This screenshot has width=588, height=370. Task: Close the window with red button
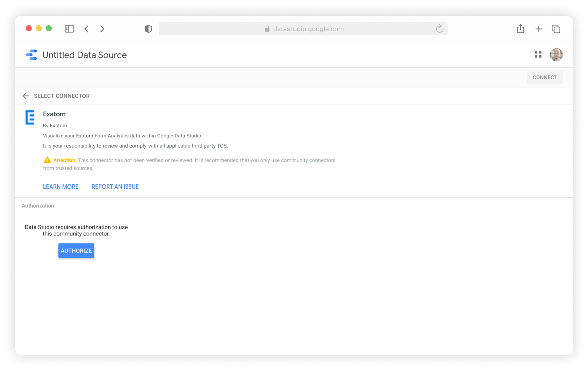pyautogui.click(x=29, y=28)
